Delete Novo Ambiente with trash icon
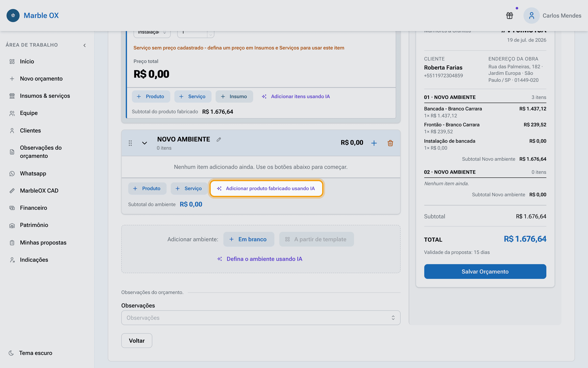The image size is (588, 368). 390,143
